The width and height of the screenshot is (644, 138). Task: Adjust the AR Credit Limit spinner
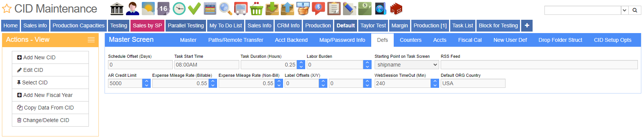(147, 83)
